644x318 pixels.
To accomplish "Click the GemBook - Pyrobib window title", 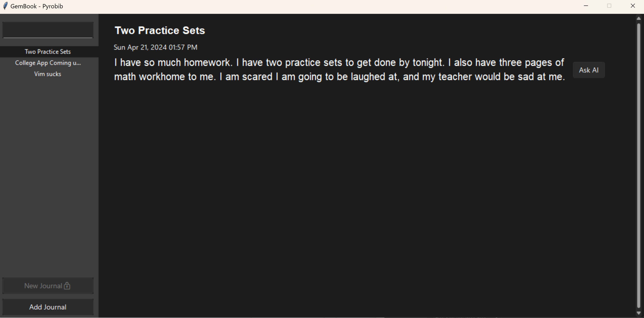I will point(37,6).
